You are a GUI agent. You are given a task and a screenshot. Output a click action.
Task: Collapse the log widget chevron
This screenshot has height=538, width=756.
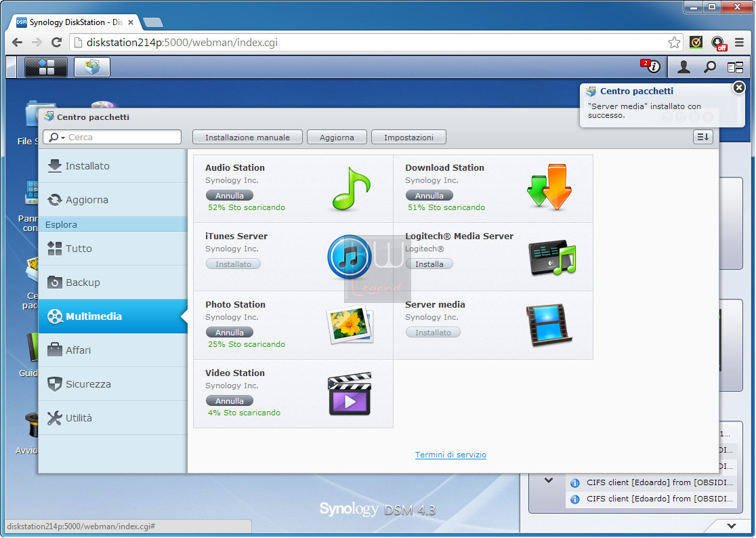tap(548, 480)
